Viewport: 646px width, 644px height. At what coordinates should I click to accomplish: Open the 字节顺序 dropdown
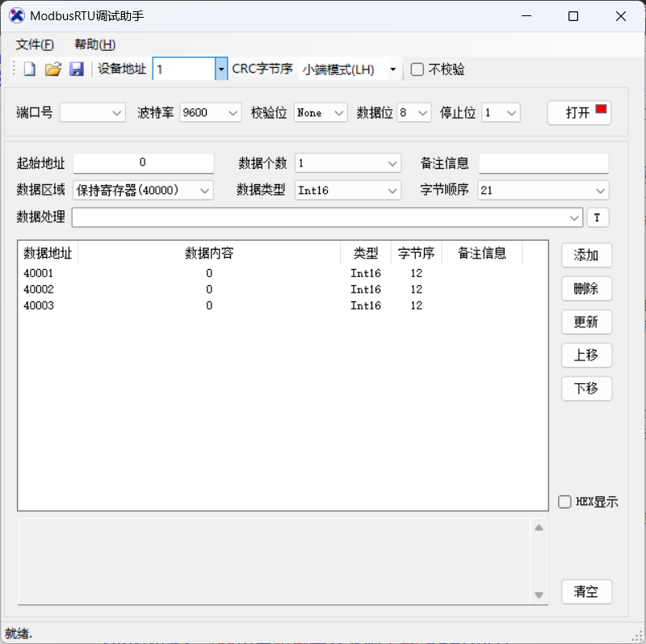pos(543,191)
